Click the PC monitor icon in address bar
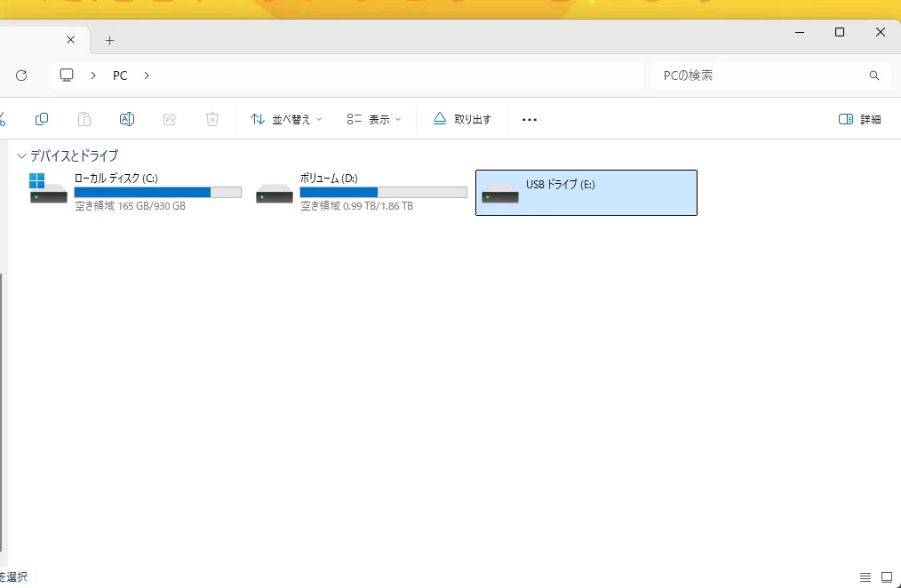This screenshot has width=901, height=588. point(67,75)
